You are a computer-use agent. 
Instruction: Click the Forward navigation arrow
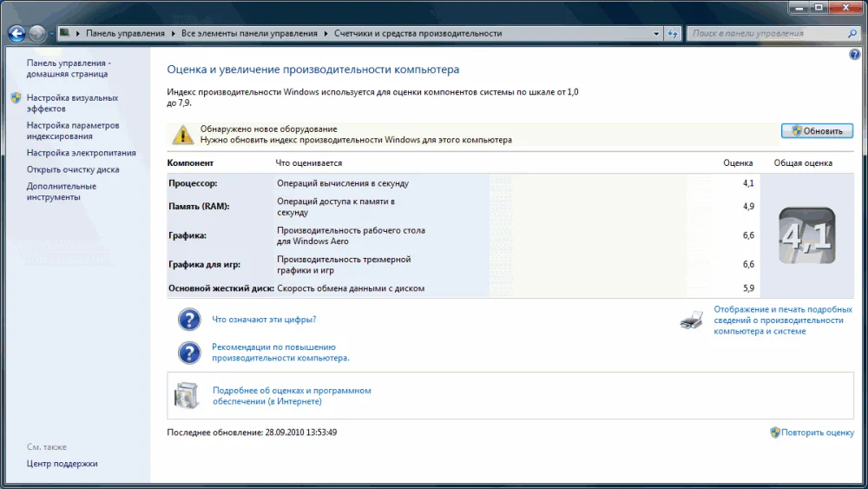[x=37, y=34]
